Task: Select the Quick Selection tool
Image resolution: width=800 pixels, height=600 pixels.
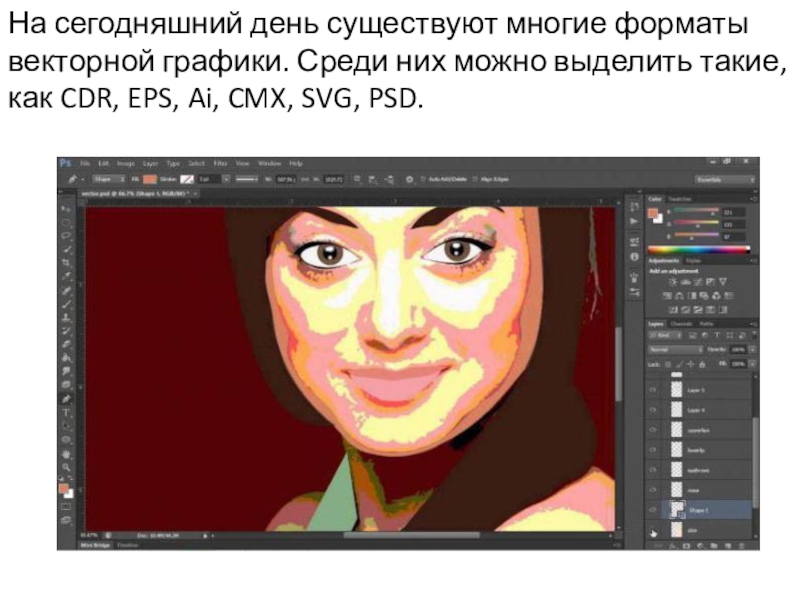Action: tap(66, 249)
